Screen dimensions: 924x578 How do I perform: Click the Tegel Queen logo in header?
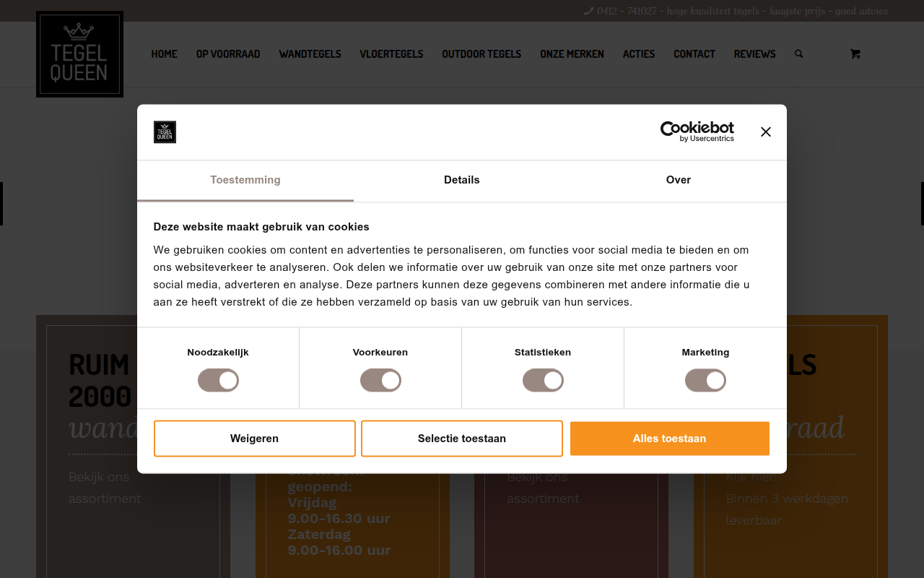[x=79, y=54]
